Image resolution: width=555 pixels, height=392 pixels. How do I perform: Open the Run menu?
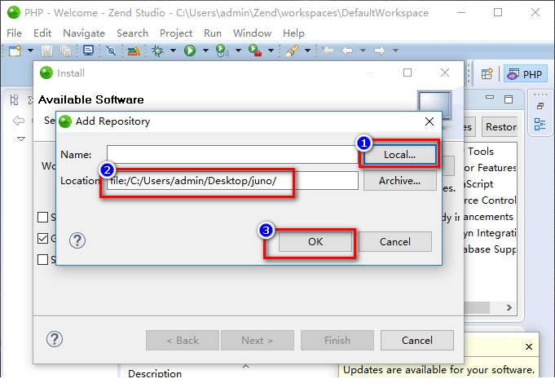tap(213, 33)
